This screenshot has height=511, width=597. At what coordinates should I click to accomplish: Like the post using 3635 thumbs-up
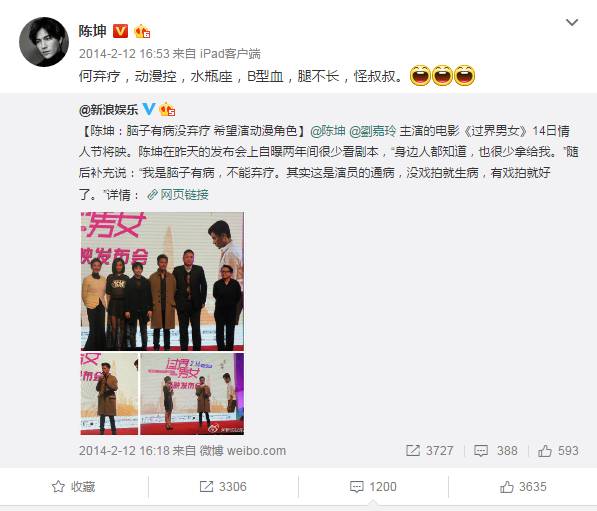[x=523, y=486]
